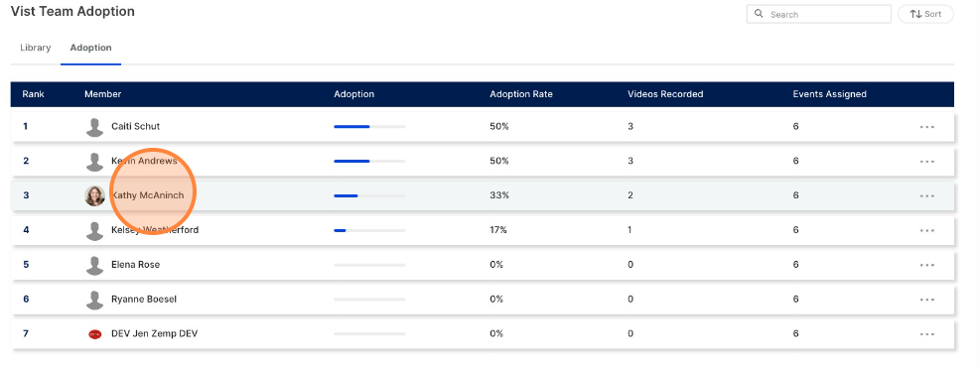The width and height of the screenshot is (980, 368).
Task: Click the magnifier icon in Search box
Action: point(759,14)
